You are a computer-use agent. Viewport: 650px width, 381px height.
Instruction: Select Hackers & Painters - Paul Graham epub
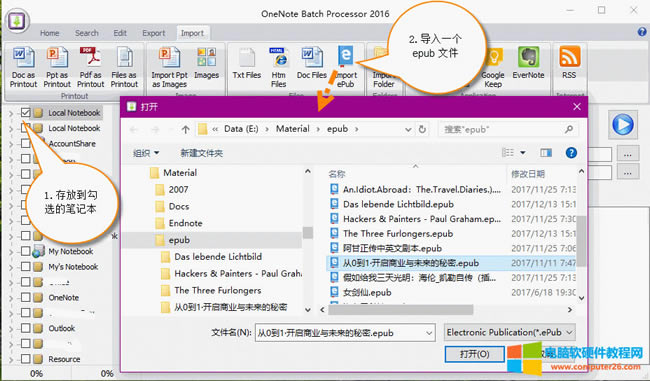point(422,219)
